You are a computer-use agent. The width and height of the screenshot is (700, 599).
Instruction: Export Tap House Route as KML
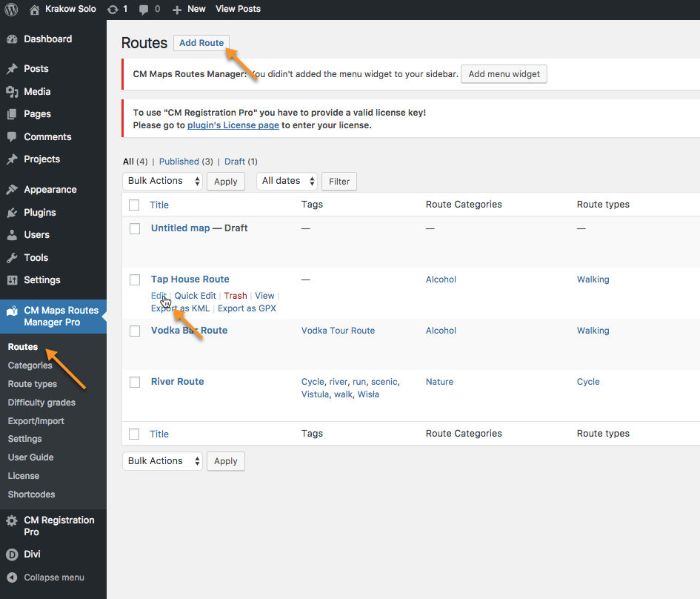(x=180, y=308)
